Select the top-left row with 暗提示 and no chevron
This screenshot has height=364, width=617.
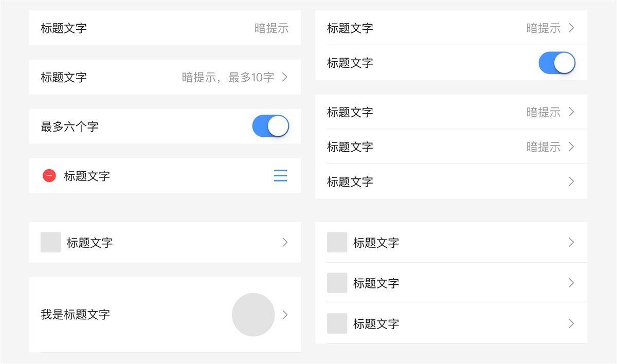165,28
